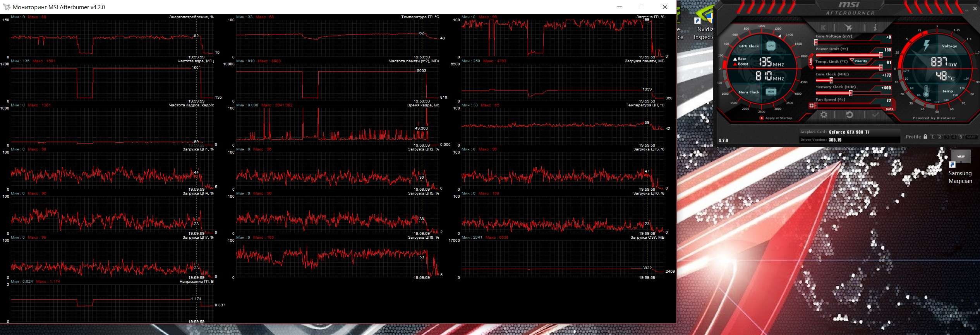Click the airplane icon in Afterburner
The height and width of the screenshot is (335, 980).
(x=849, y=27)
